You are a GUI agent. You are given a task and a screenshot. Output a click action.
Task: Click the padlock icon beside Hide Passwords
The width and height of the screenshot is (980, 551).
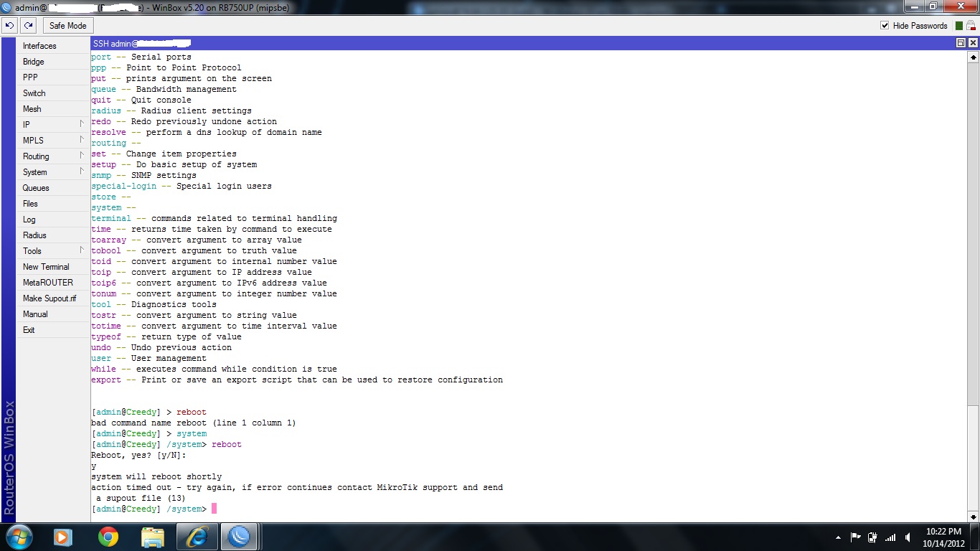pyautogui.click(x=971, y=26)
